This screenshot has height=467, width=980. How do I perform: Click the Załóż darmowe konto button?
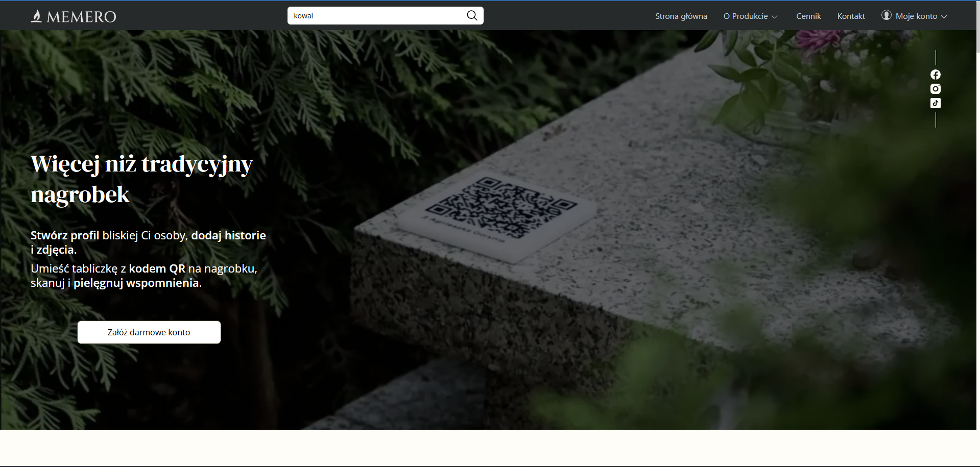pos(149,332)
